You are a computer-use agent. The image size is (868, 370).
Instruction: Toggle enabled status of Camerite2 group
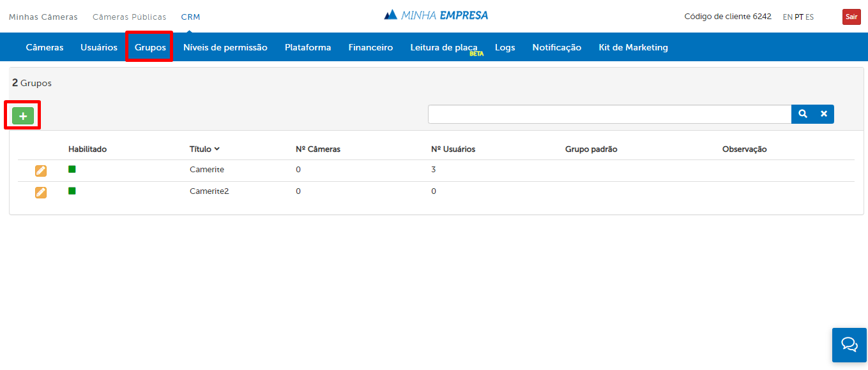pos(72,191)
